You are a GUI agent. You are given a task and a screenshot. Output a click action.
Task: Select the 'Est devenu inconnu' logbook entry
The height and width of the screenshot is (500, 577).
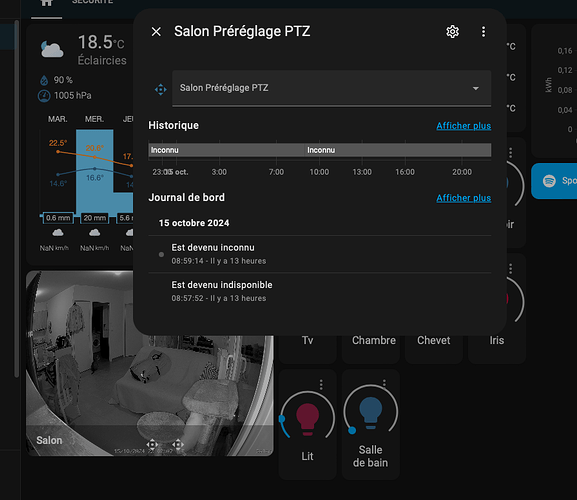[320, 254]
